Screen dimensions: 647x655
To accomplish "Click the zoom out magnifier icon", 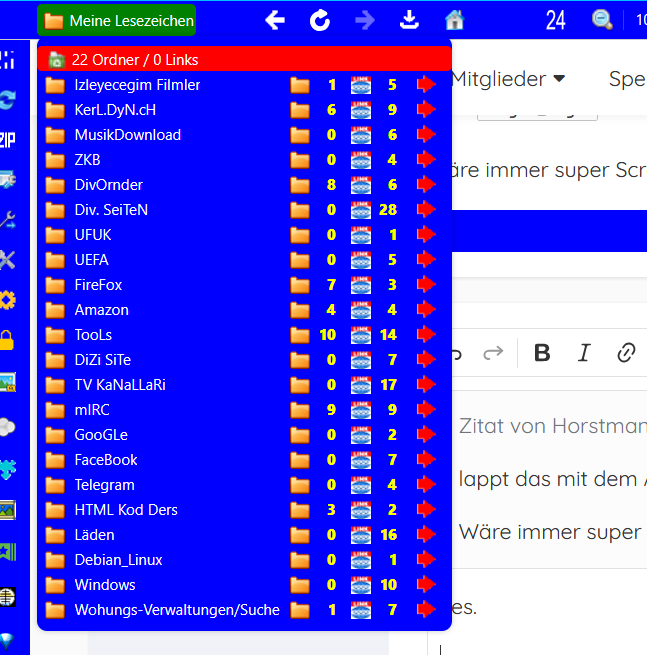I will point(602,20).
